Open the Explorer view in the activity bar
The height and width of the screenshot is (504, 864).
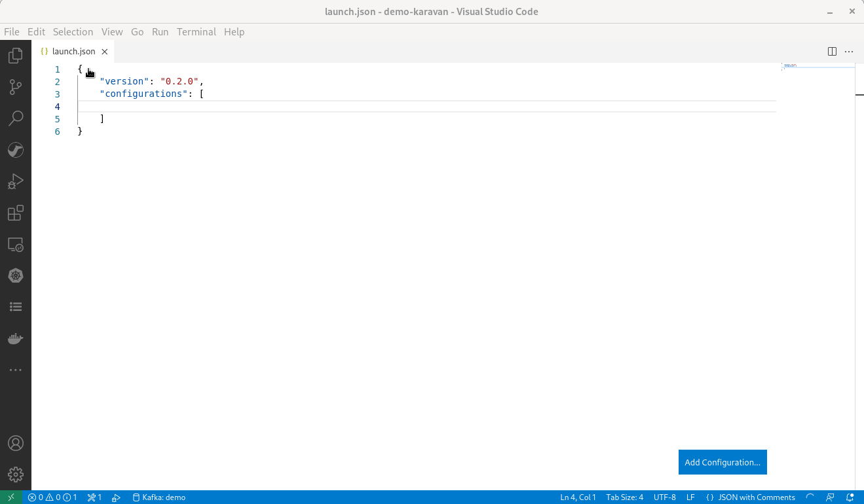tap(15, 56)
